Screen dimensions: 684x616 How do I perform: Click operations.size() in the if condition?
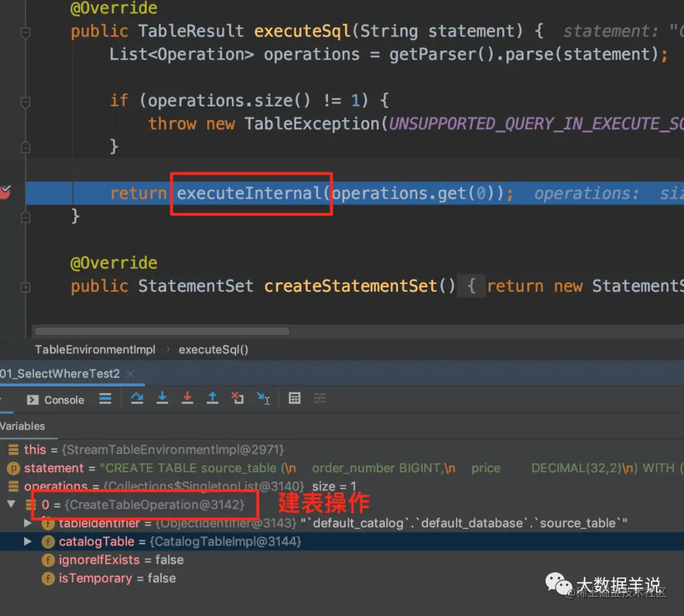(x=229, y=100)
